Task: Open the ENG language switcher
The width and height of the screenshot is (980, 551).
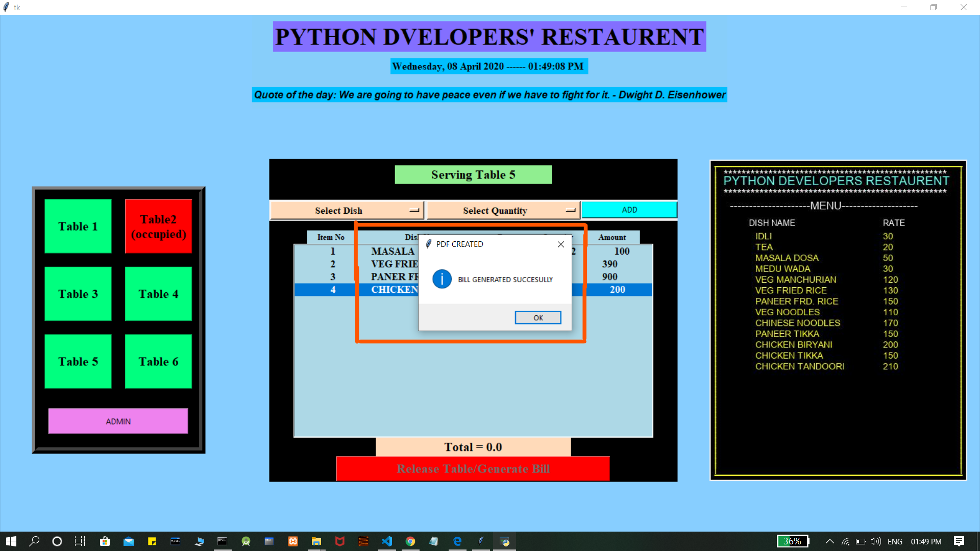Action: coord(895,542)
